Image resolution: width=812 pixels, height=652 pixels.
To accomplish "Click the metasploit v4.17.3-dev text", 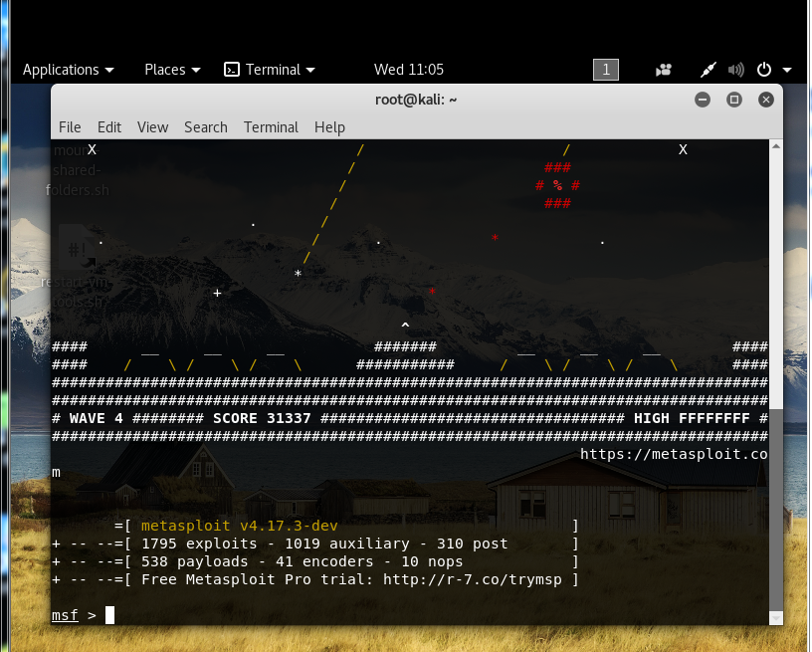I will point(239,526).
